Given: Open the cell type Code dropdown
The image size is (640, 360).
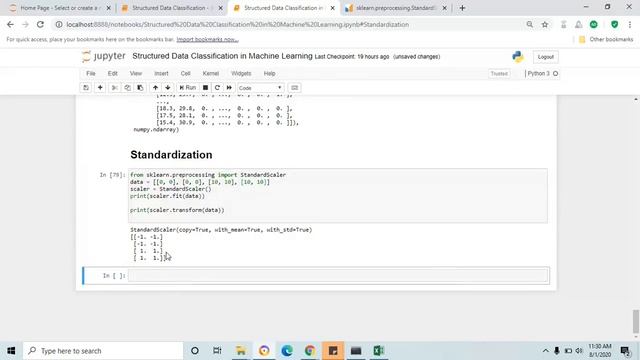Looking at the screenshot, I should [x=260, y=88].
